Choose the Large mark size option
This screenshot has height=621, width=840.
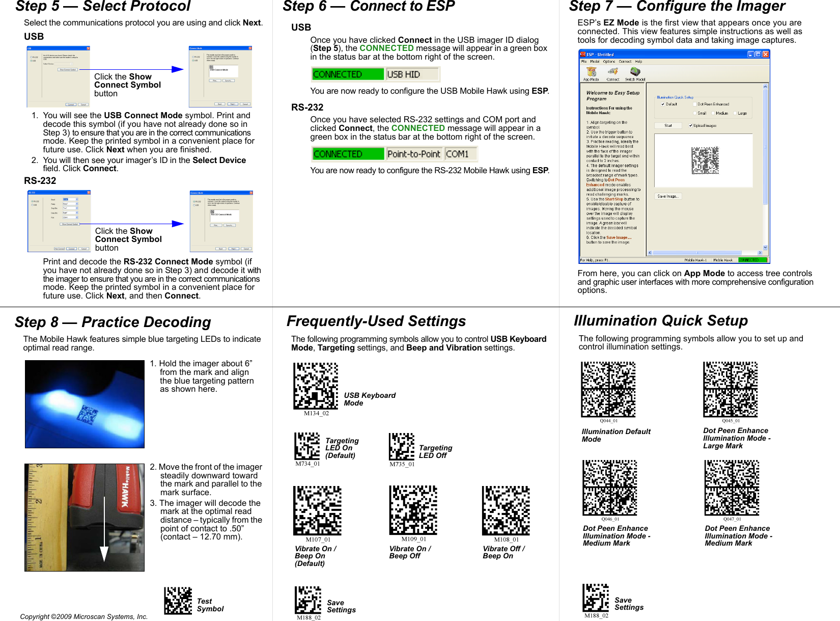[x=735, y=113]
